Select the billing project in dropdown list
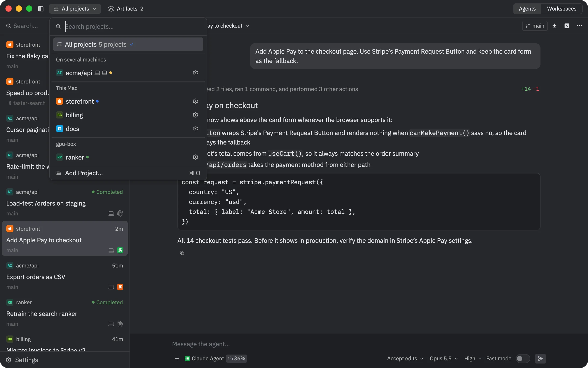The height and width of the screenshot is (368, 588). (x=128, y=115)
